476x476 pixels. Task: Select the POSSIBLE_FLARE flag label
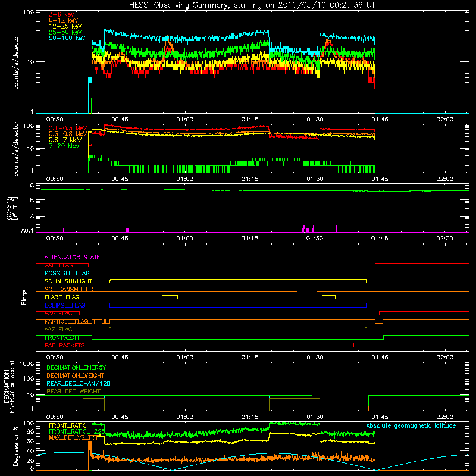coord(68,273)
